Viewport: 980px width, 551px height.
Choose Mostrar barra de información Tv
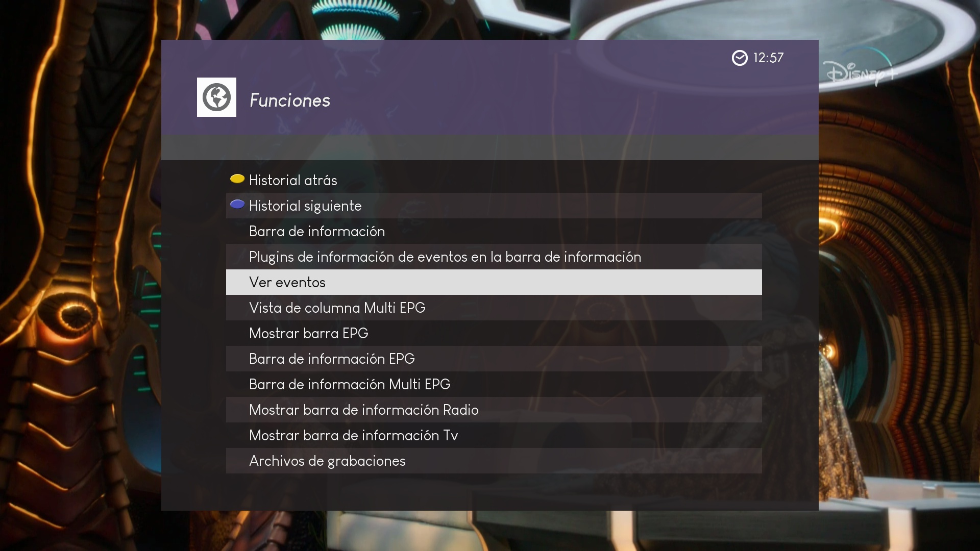click(494, 435)
